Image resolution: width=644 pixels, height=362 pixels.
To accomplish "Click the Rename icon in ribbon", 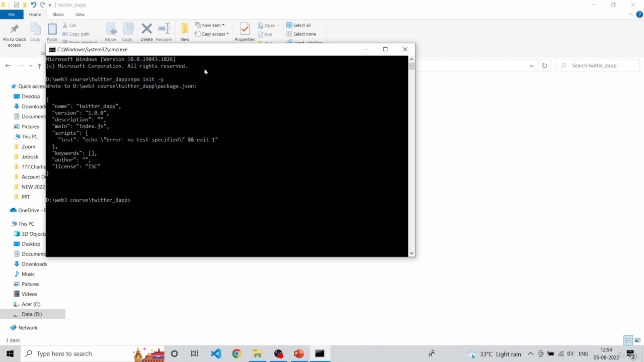I will pos(164,29).
